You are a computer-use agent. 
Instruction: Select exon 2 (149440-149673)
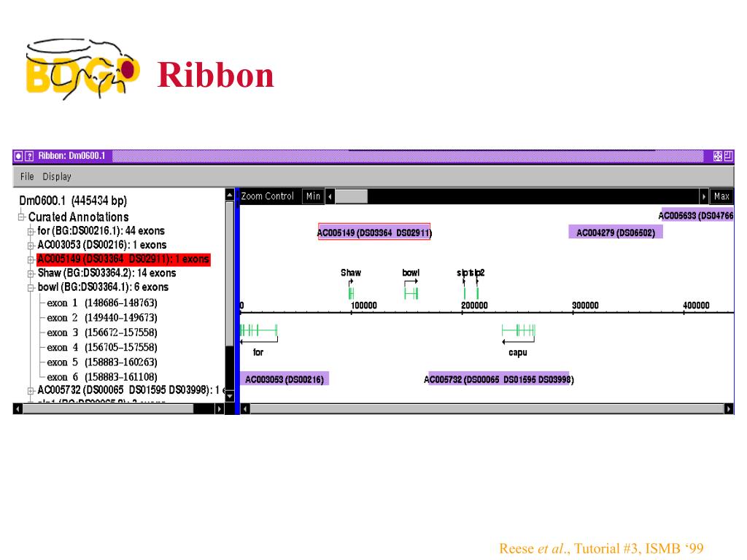click(x=102, y=318)
